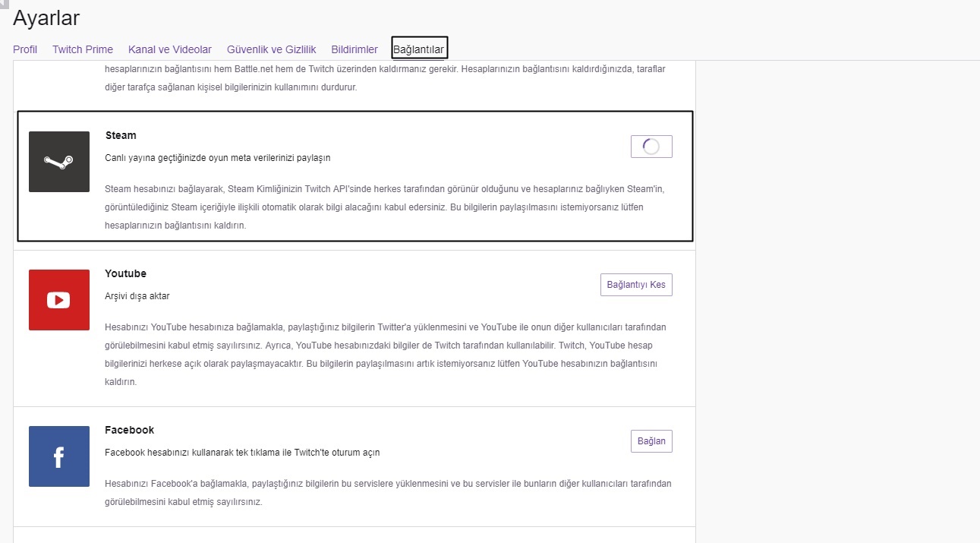Disconnect the YouTube account with Bağlantıyı Kes
This screenshot has width=980, height=543.
click(x=636, y=285)
